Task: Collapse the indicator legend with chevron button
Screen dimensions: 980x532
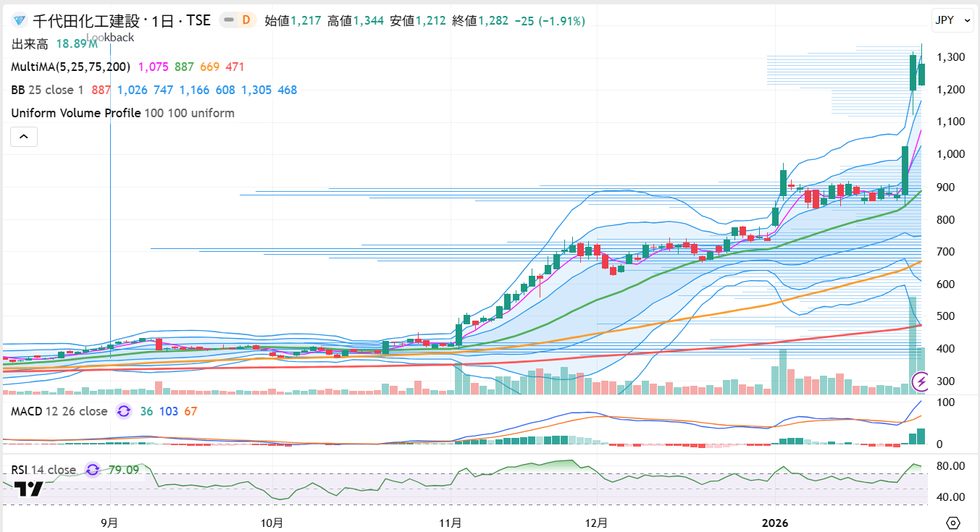Action: click(x=23, y=136)
